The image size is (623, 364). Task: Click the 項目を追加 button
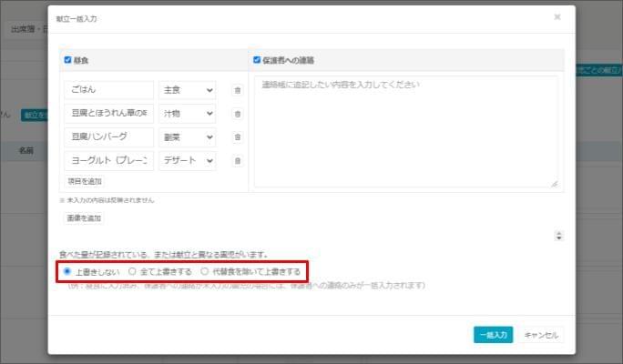pyautogui.click(x=85, y=182)
